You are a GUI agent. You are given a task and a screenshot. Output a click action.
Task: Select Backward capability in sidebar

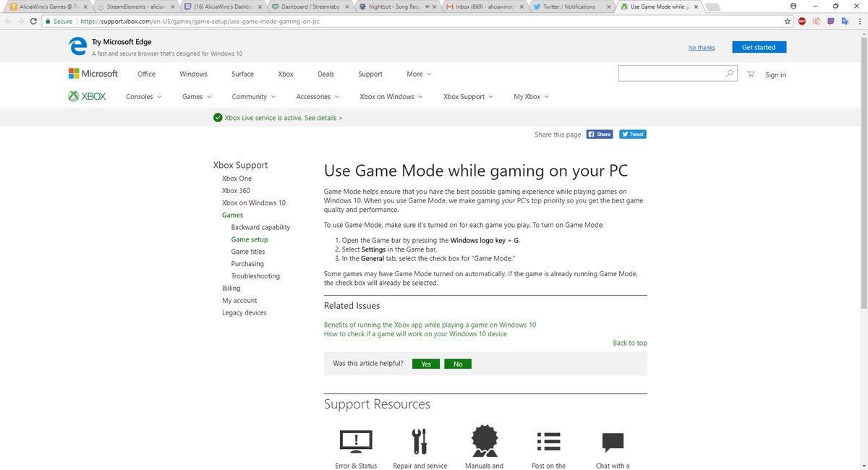tap(260, 227)
